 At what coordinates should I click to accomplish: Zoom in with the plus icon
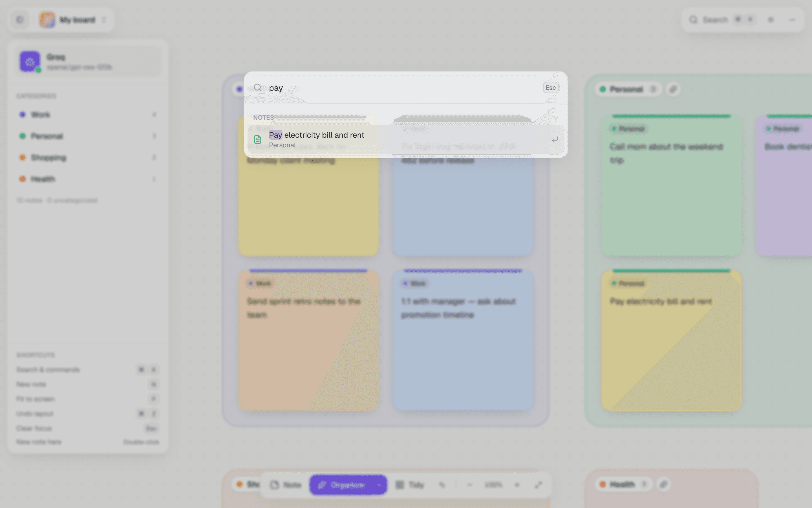pos(517,485)
